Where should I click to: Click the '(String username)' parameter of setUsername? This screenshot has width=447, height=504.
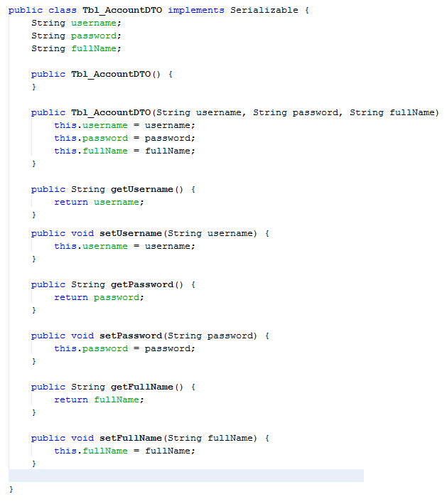211,234
